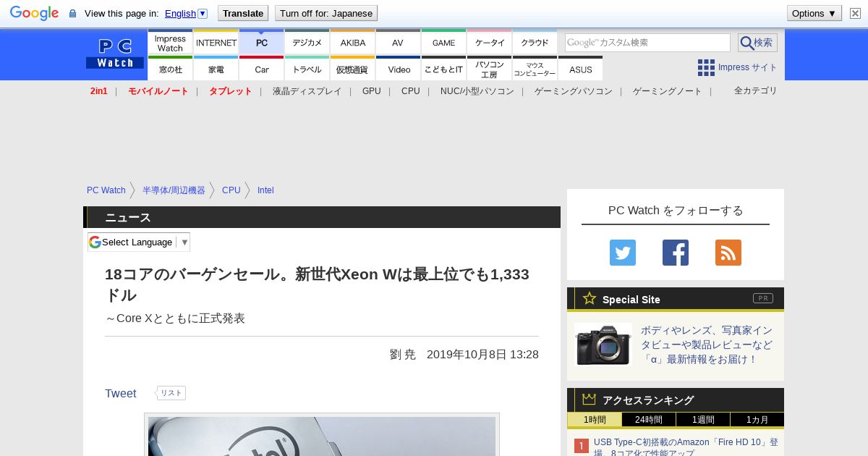Image resolution: width=868 pixels, height=456 pixels.
Task: Open the INTERNET tab
Action: (x=216, y=43)
